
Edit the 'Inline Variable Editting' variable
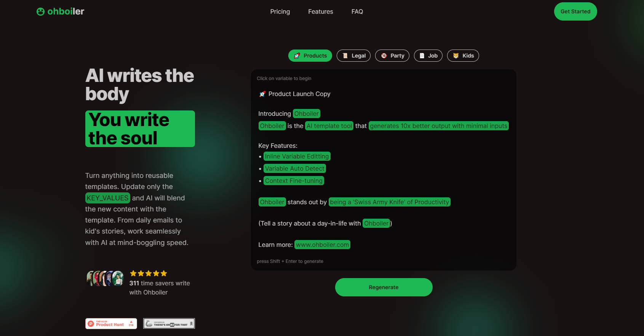[297, 156]
